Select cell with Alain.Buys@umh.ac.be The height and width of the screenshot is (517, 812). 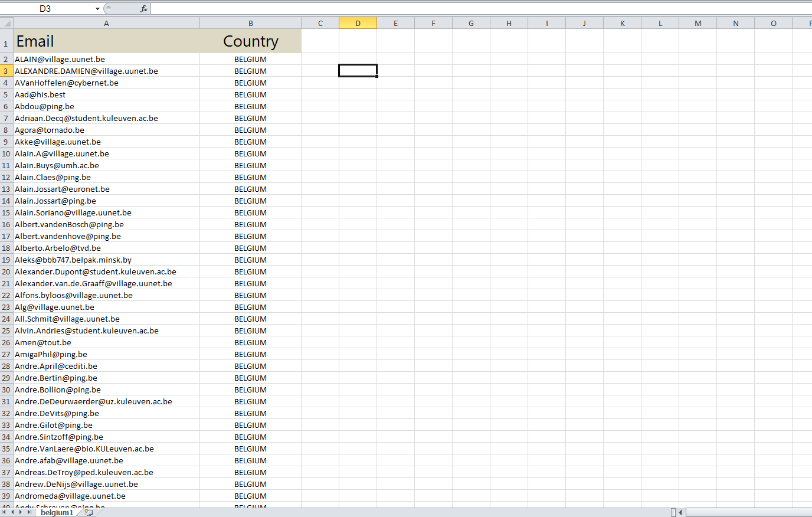tap(106, 165)
